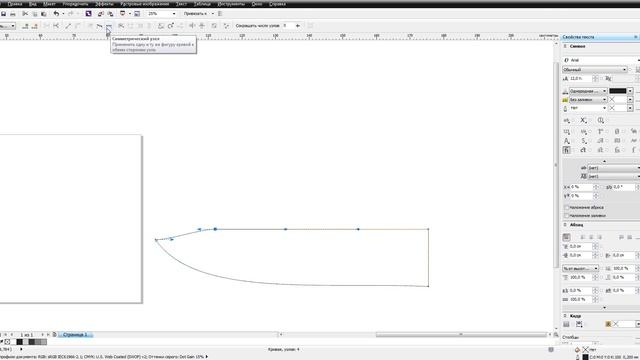The image size is (640, 360).
Task: Click the Stretch or scale nodes icon
Action: point(161,26)
